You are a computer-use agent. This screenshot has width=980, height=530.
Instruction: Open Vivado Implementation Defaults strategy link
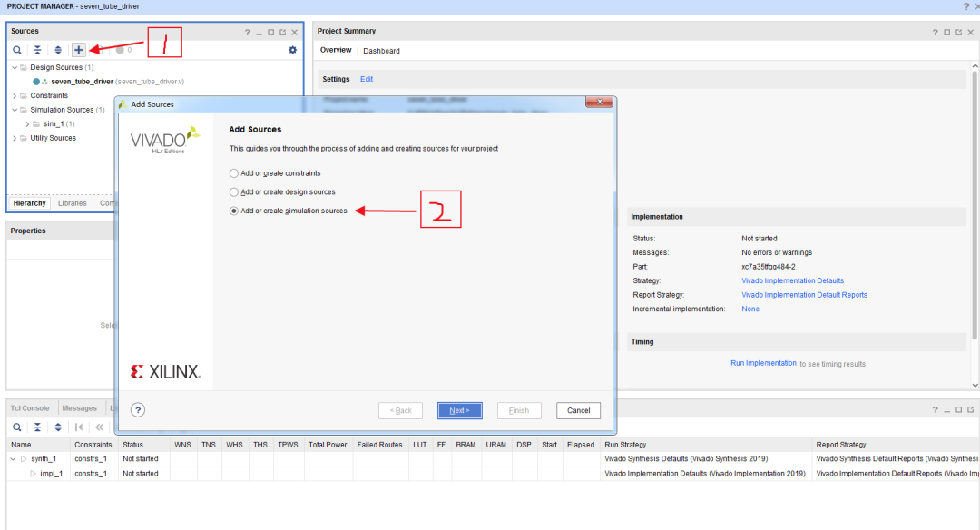(792, 280)
